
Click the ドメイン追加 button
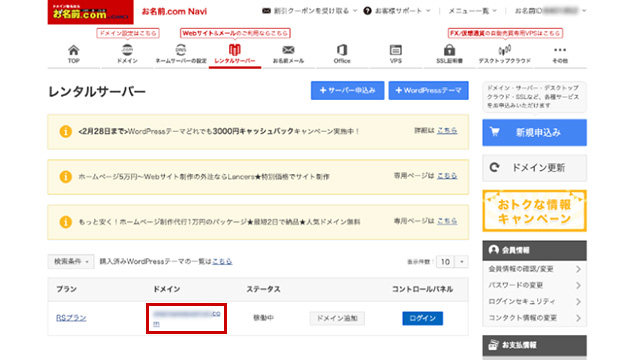coord(337,318)
